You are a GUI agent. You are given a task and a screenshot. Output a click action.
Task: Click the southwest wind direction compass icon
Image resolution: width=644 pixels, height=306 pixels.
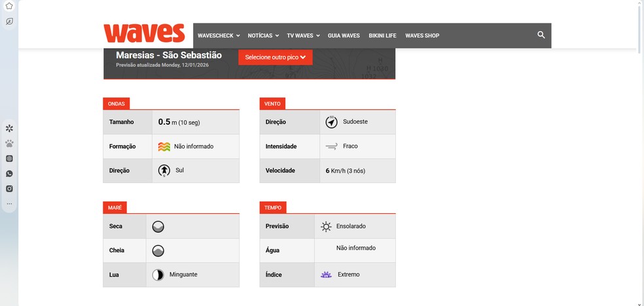pos(331,122)
